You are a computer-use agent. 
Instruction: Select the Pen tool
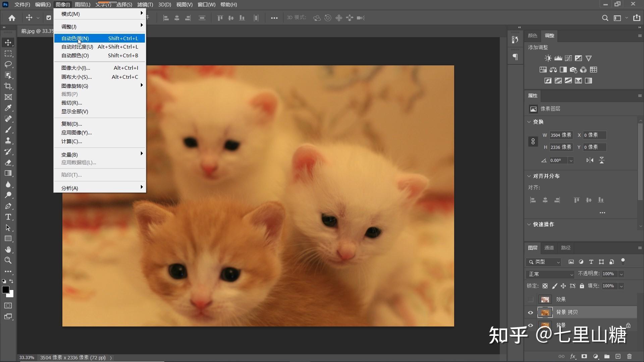8,206
